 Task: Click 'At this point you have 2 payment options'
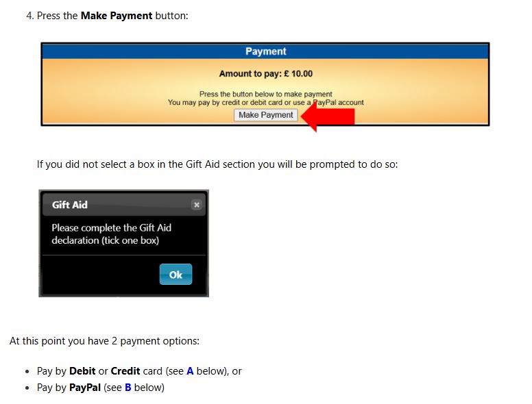click(104, 341)
